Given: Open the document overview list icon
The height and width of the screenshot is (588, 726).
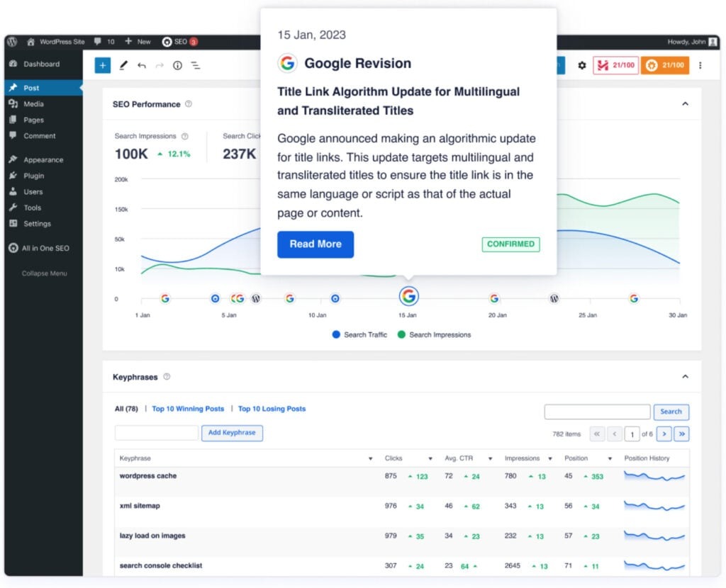Looking at the screenshot, I should point(196,65).
